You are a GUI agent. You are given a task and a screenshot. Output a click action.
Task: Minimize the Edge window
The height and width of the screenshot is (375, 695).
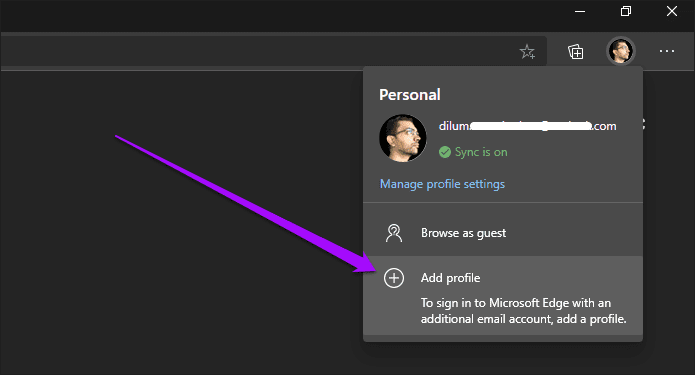(580, 12)
